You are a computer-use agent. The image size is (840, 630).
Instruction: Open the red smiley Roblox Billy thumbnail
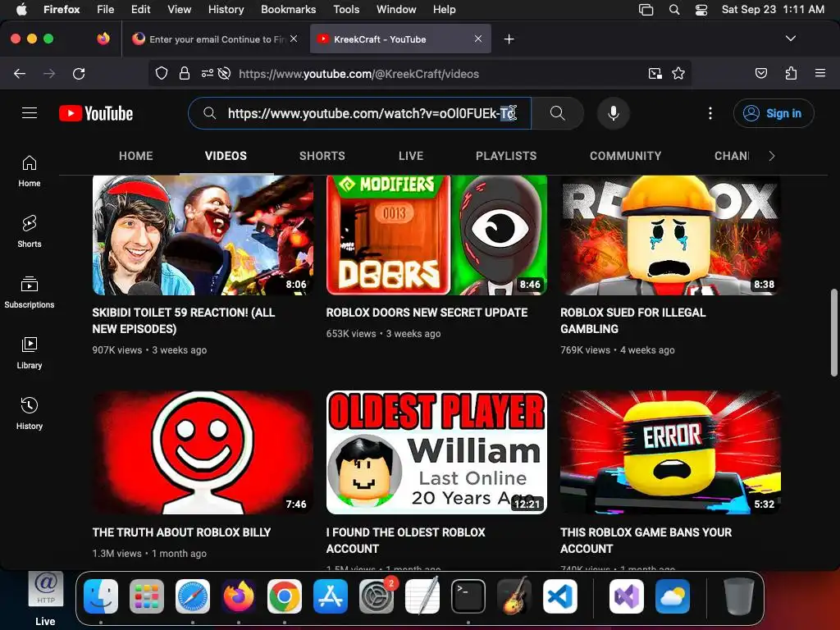coord(203,453)
